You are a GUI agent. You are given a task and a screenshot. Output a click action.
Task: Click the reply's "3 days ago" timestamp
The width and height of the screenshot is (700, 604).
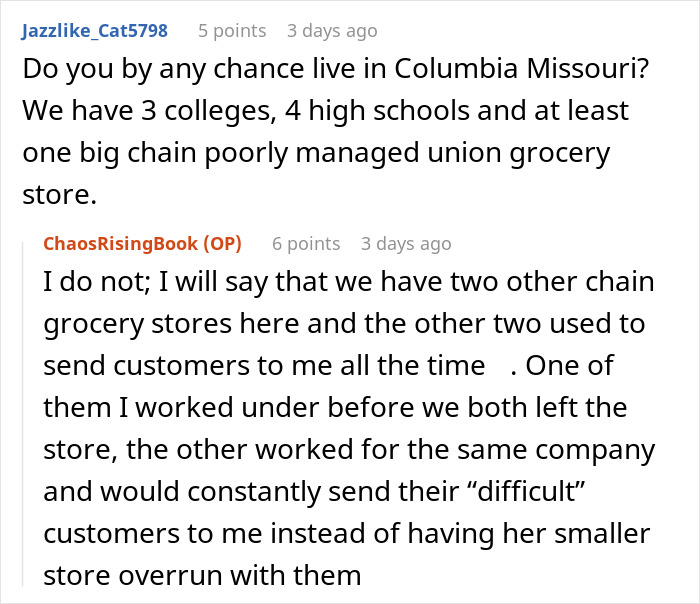pyautogui.click(x=406, y=244)
